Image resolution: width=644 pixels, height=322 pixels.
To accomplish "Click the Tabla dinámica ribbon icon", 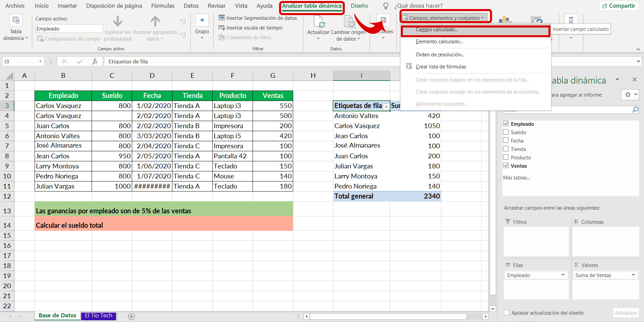I will tap(16, 21).
